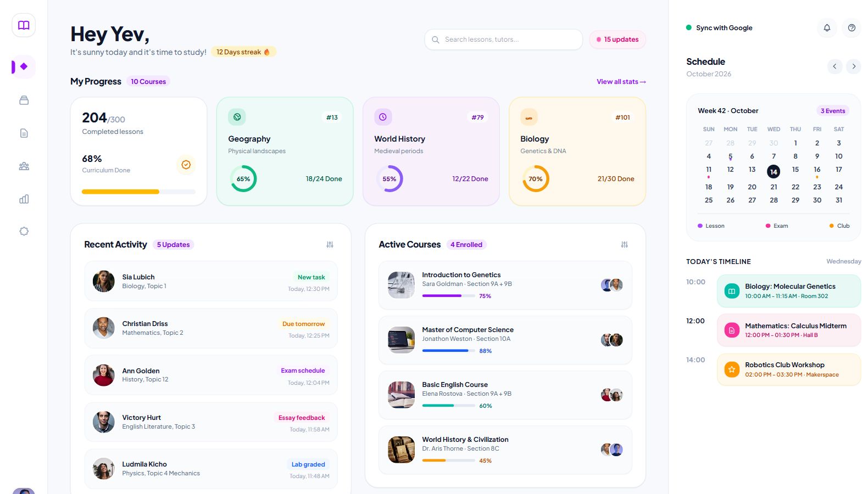Click Introduction to Genetics 75% progress bar

pyautogui.click(x=448, y=296)
